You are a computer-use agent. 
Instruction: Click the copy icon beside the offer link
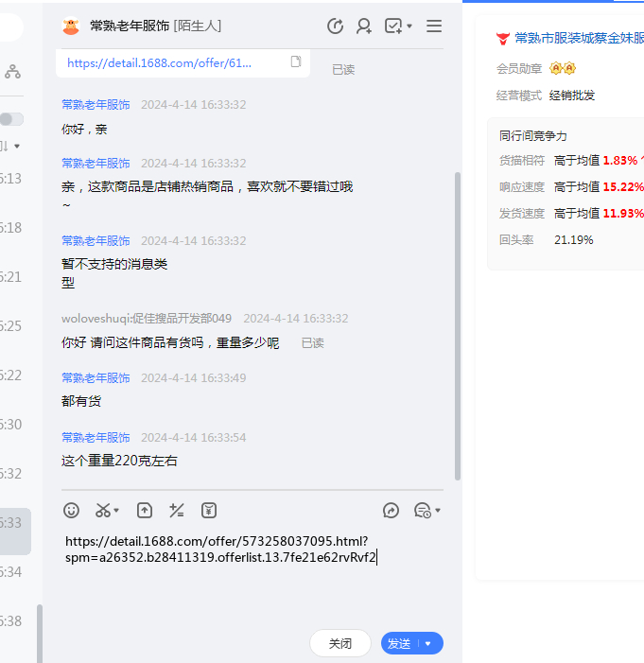point(296,61)
